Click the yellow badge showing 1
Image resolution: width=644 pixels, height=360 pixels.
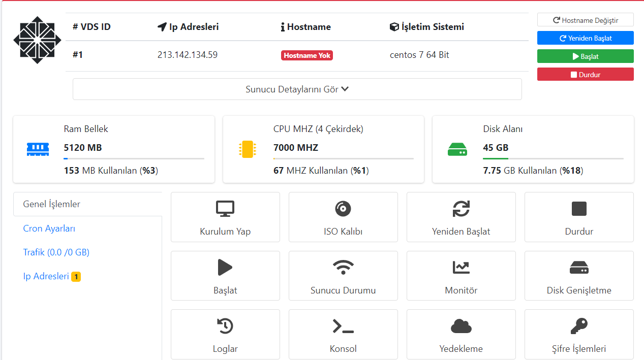76,277
